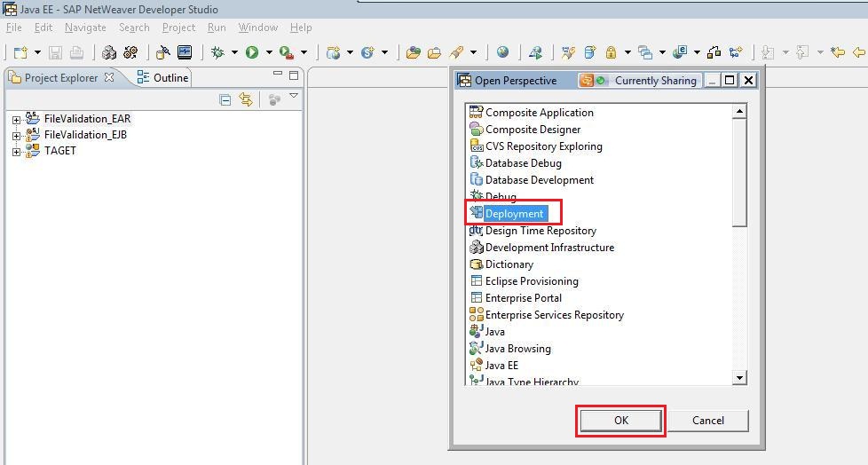The height and width of the screenshot is (465, 868).
Task: Click the Run External Tools icon
Action: pos(287,52)
